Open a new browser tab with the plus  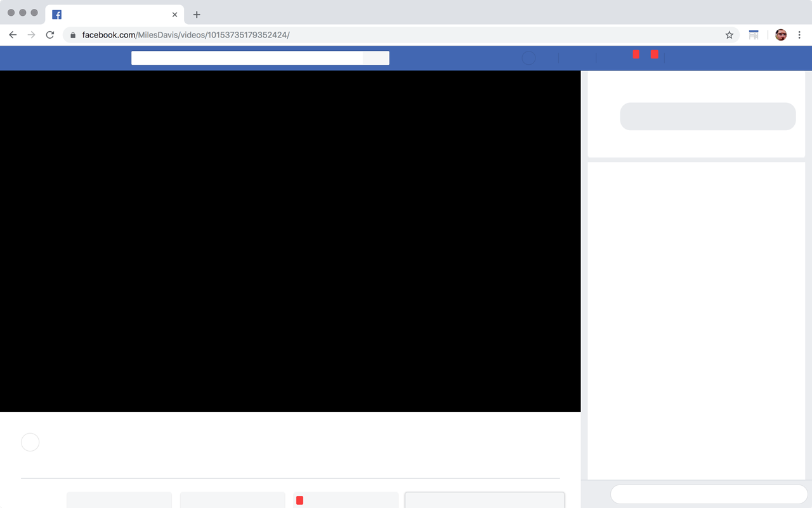[x=196, y=14]
